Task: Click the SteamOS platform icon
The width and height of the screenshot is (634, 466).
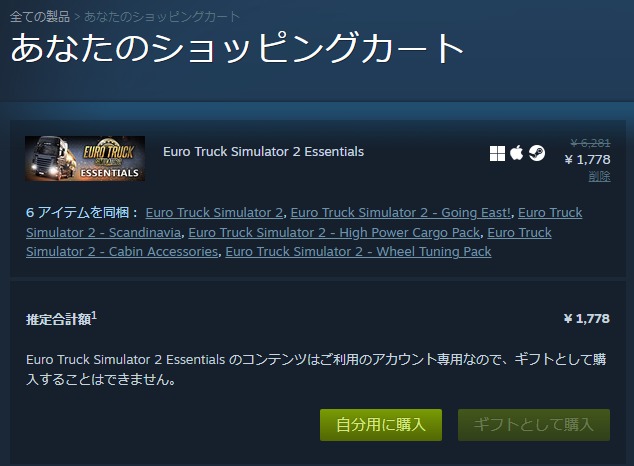Action: coord(537,153)
